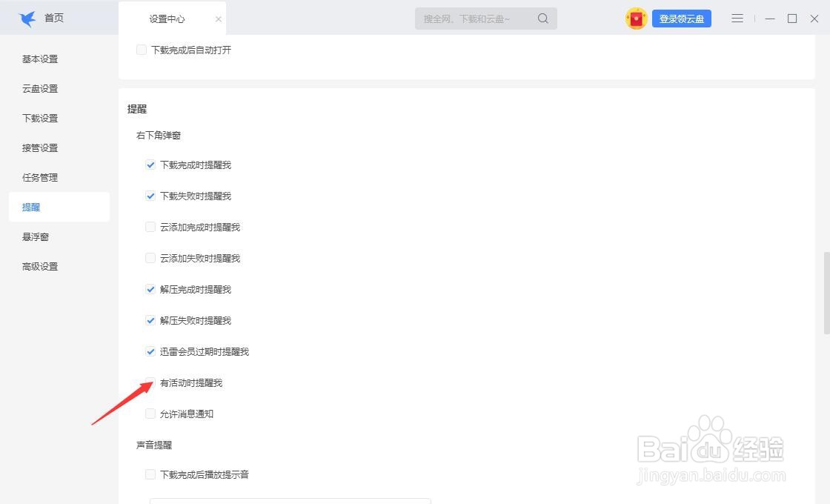Open the red envelope promotion icon
This screenshot has width=830, height=504.
636,18
